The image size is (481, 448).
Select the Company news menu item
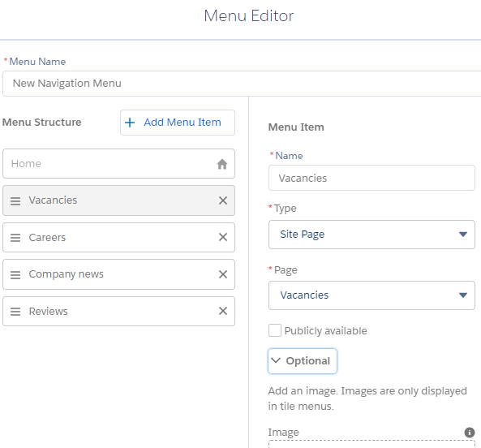[118, 274]
